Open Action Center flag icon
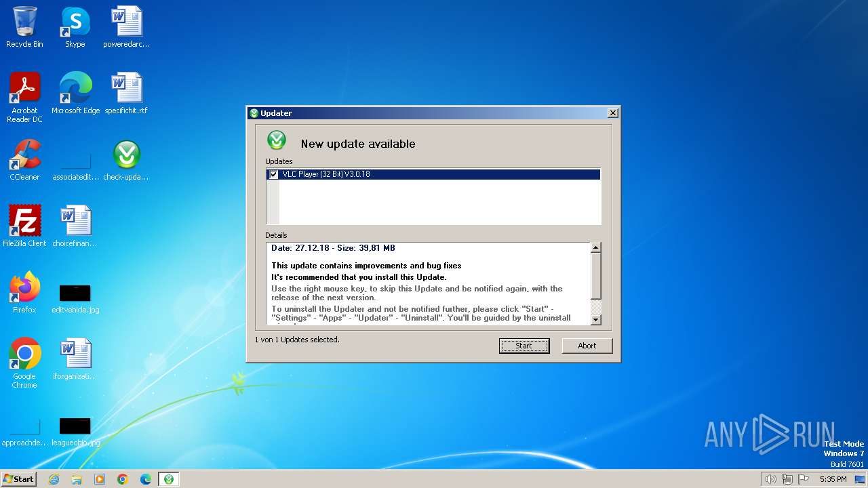 tap(804, 479)
